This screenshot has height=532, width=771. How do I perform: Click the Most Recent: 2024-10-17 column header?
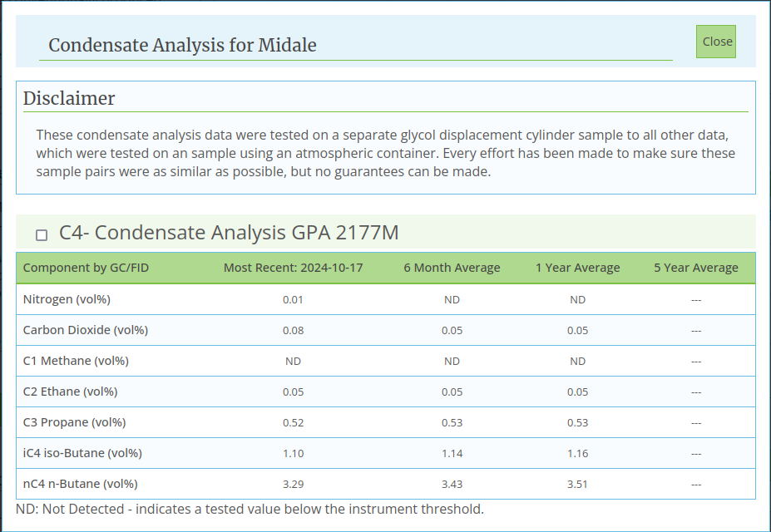tap(293, 268)
